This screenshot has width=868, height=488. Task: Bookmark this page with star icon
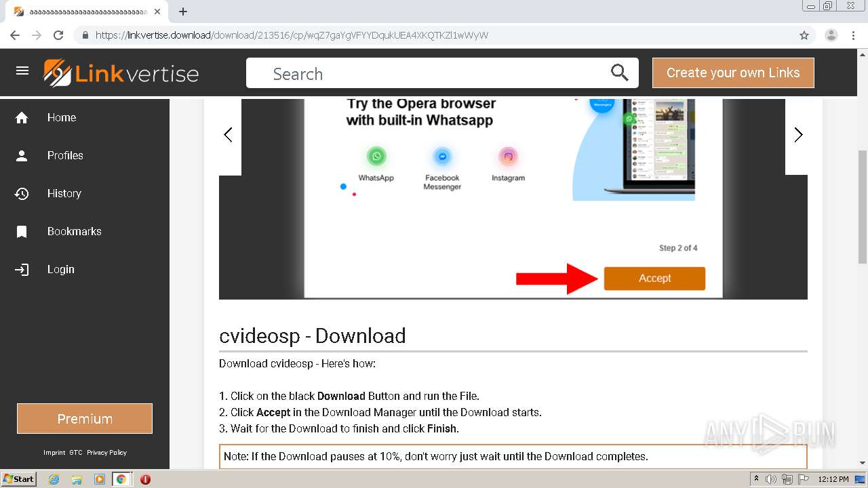tap(804, 35)
